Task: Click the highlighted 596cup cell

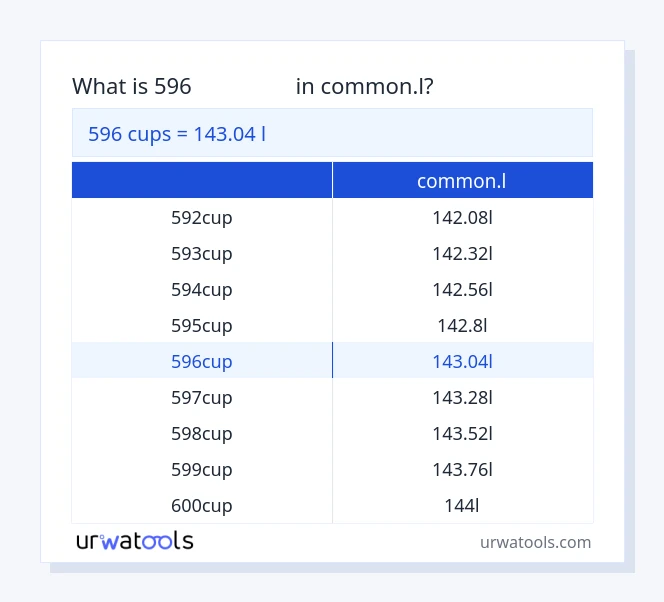Action: pyautogui.click(x=202, y=361)
